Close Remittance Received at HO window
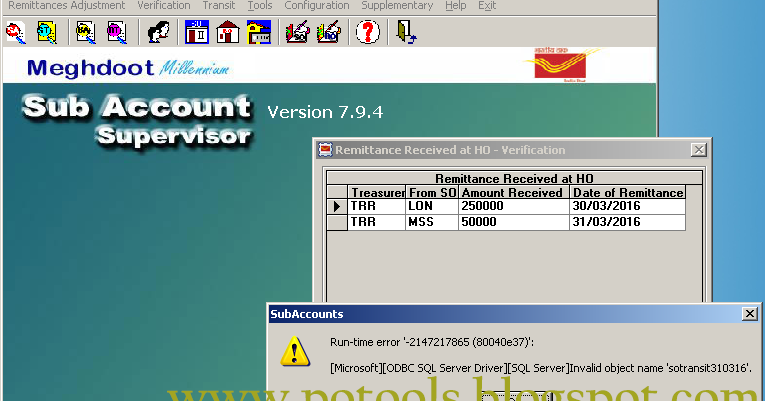The height and width of the screenshot is (401, 765). pos(699,150)
